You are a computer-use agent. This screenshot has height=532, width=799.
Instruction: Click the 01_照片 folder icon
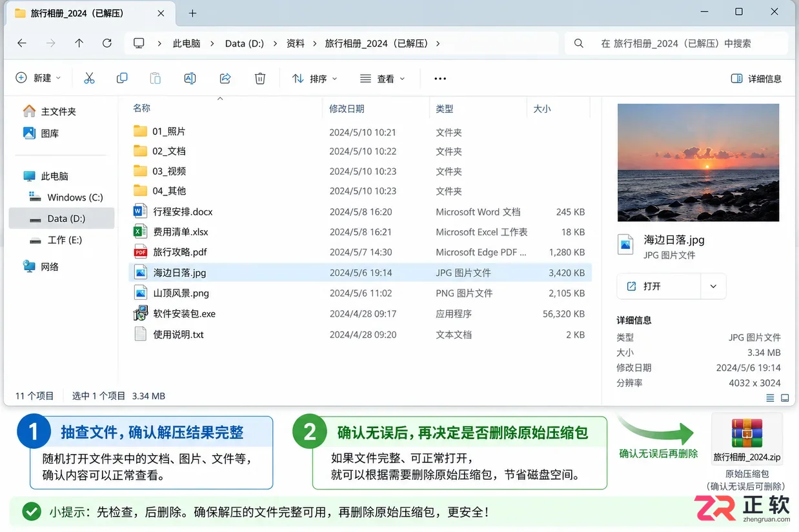pos(140,131)
